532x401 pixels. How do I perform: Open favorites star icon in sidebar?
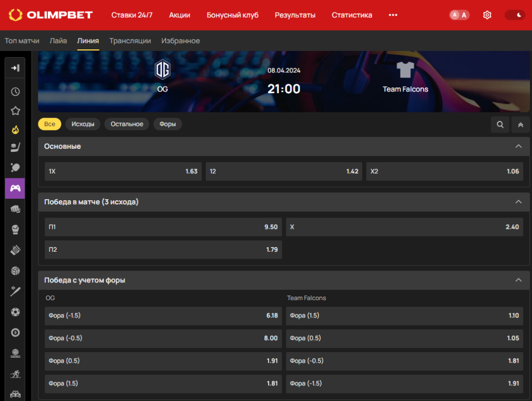point(15,111)
